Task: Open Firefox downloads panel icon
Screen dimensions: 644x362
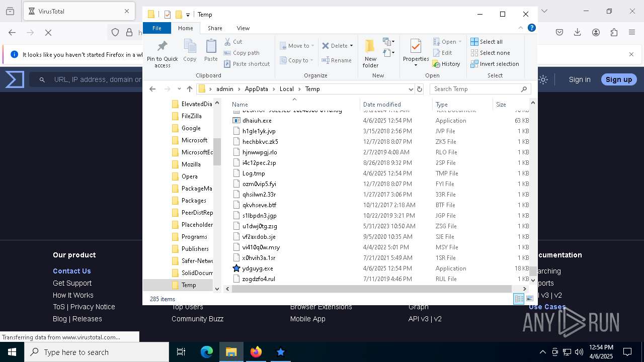Action: (578, 32)
